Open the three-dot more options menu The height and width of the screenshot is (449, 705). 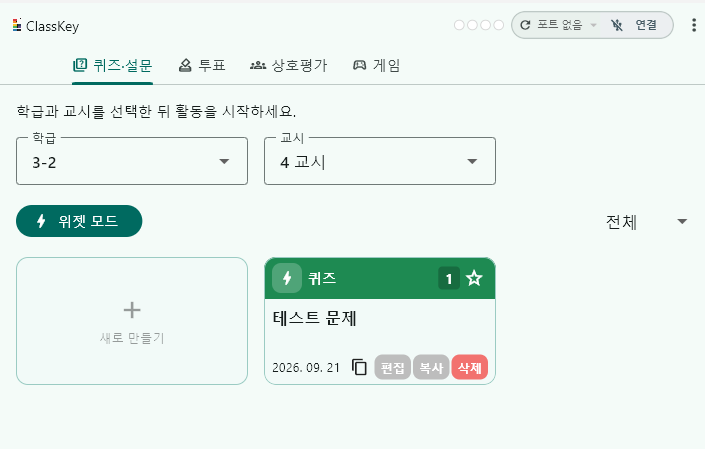[x=694, y=25]
